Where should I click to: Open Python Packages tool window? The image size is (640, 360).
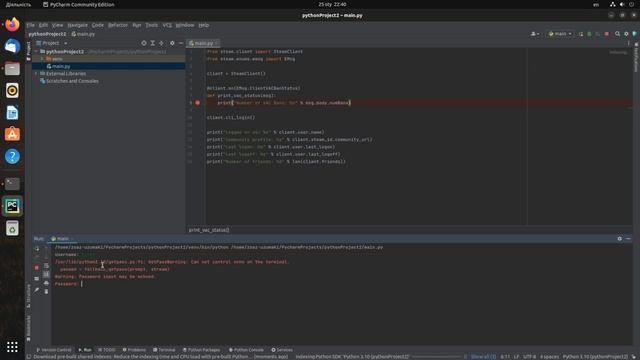[201, 350]
